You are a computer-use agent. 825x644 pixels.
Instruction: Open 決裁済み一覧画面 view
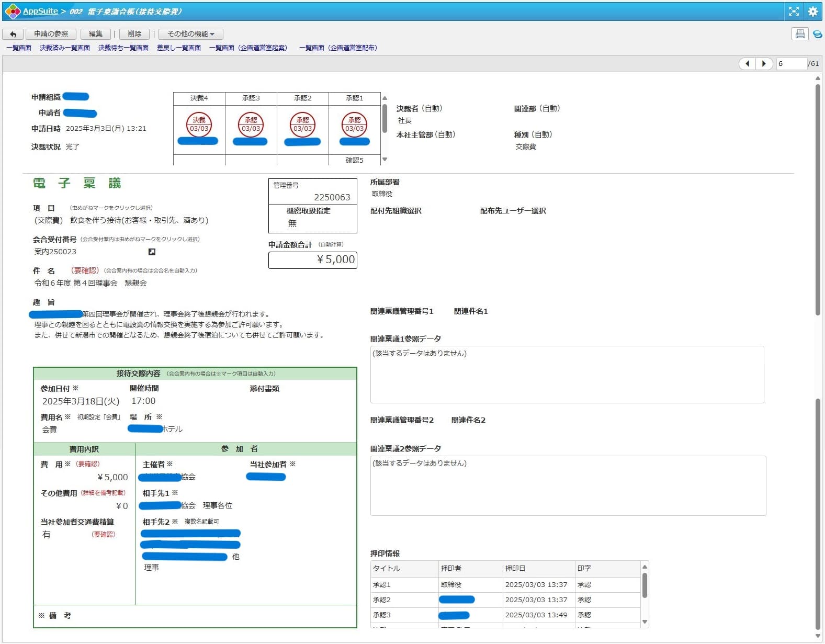tap(65, 48)
